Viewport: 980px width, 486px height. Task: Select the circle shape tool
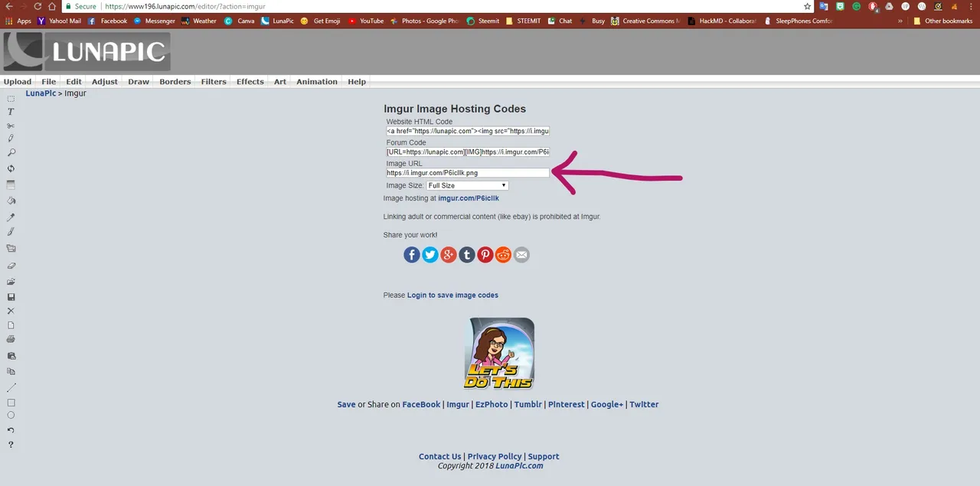(11, 416)
